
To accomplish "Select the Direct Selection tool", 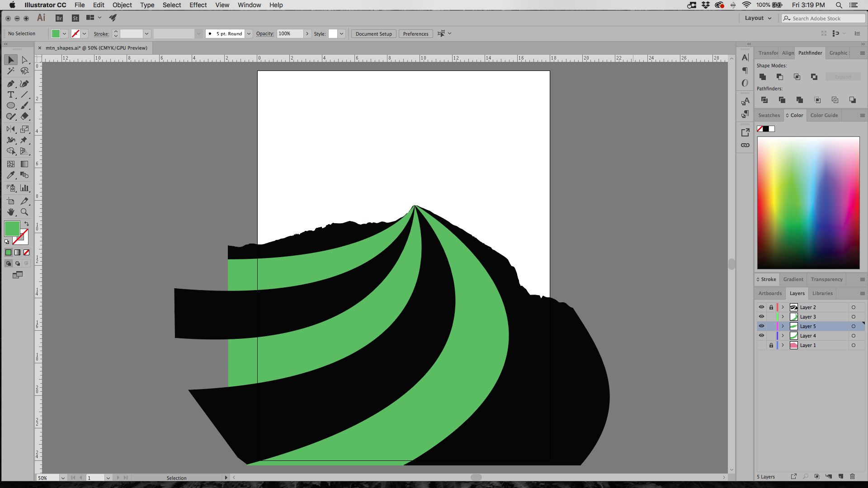I will (x=25, y=60).
